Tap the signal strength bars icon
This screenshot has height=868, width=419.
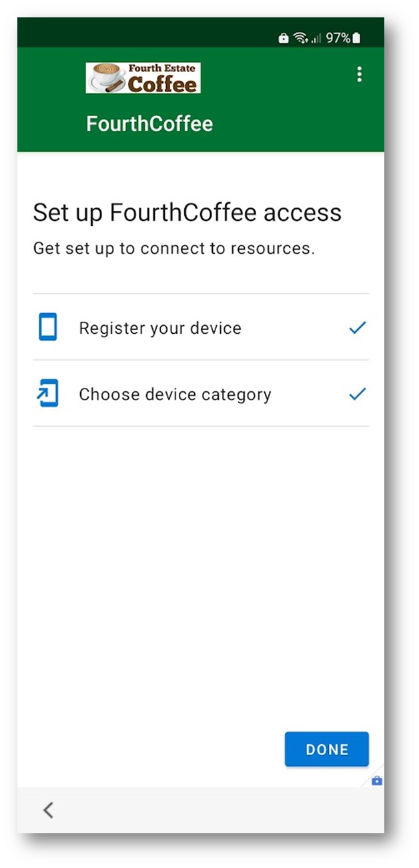coord(316,38)
